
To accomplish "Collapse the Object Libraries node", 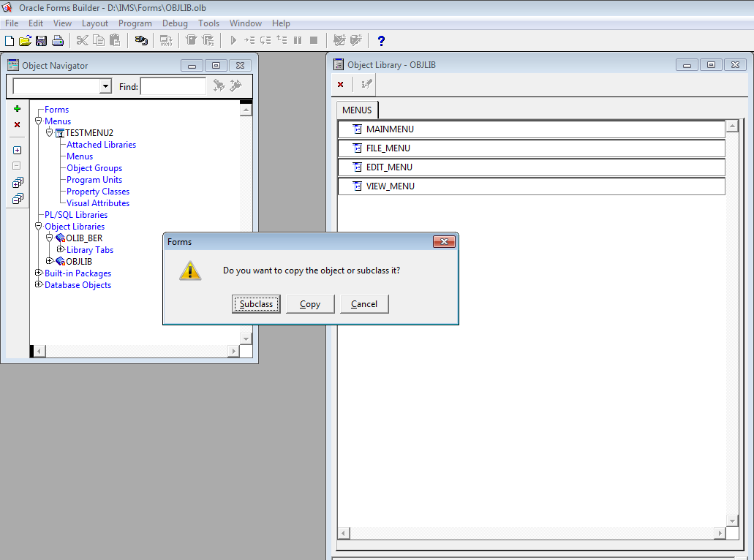I will (39, 226).
